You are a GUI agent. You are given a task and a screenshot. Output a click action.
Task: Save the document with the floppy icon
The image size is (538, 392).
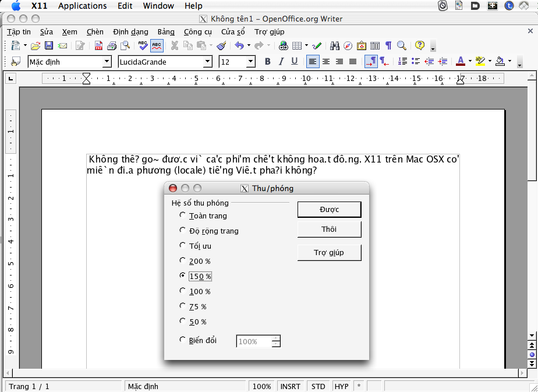pyautogui.click(x=49, y=45)
